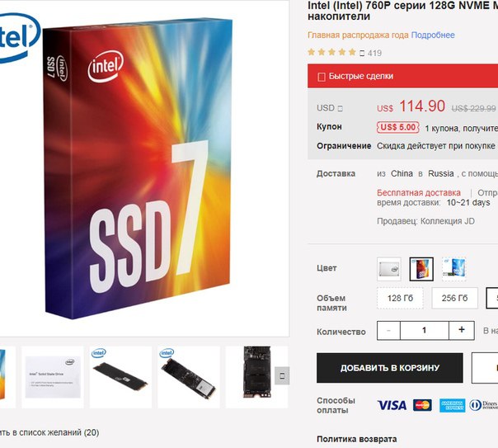Click the thumbnail carousel next arrow
Screen dimensions: 498x448
click(282, 376)
